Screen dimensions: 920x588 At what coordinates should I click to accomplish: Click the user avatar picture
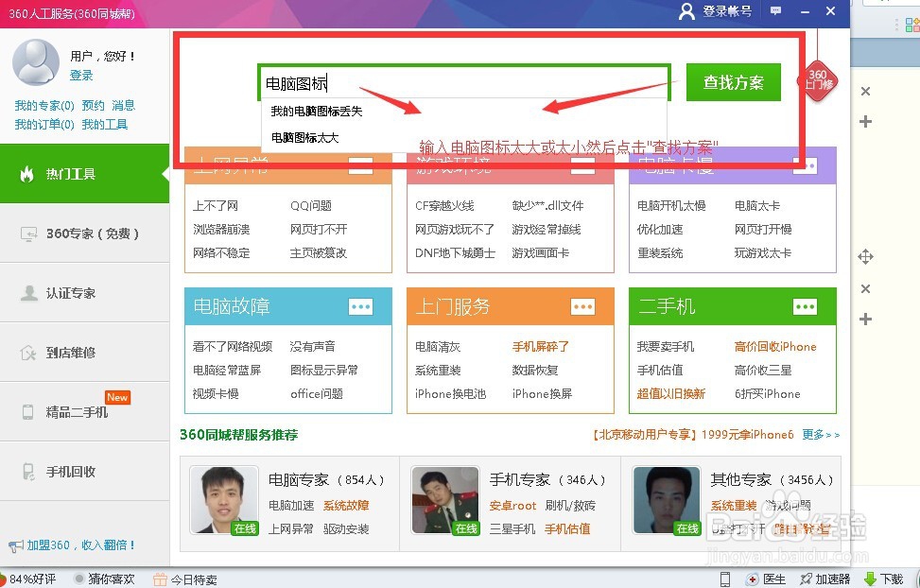[36, 62]
